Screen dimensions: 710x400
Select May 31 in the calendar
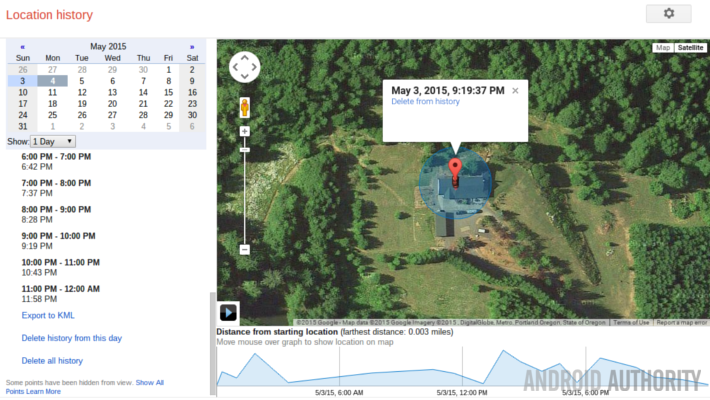pyautogui.click(x=23, y=126)
